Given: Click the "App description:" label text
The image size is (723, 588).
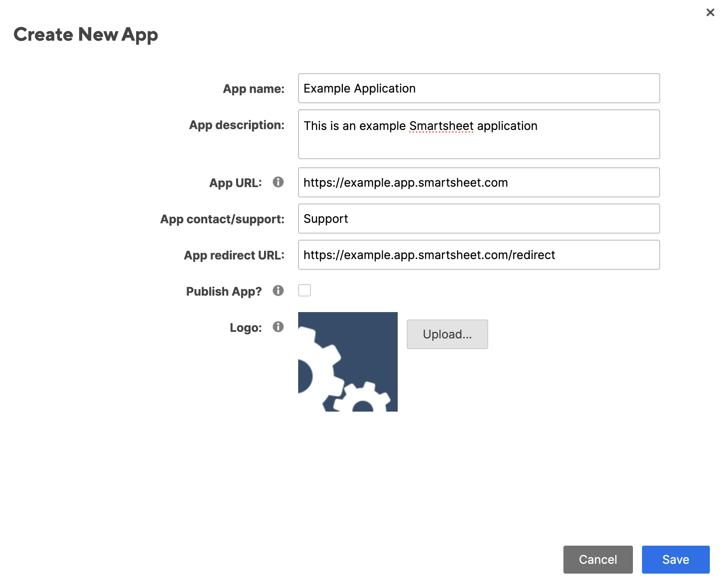Looking at the screenshot, I should pos(236,125).
